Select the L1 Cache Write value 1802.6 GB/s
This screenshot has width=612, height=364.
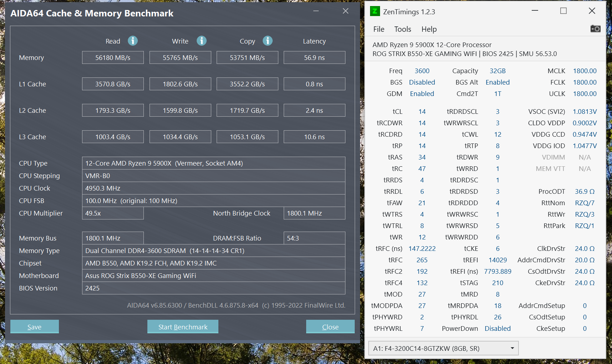click(x=180, y=84)
